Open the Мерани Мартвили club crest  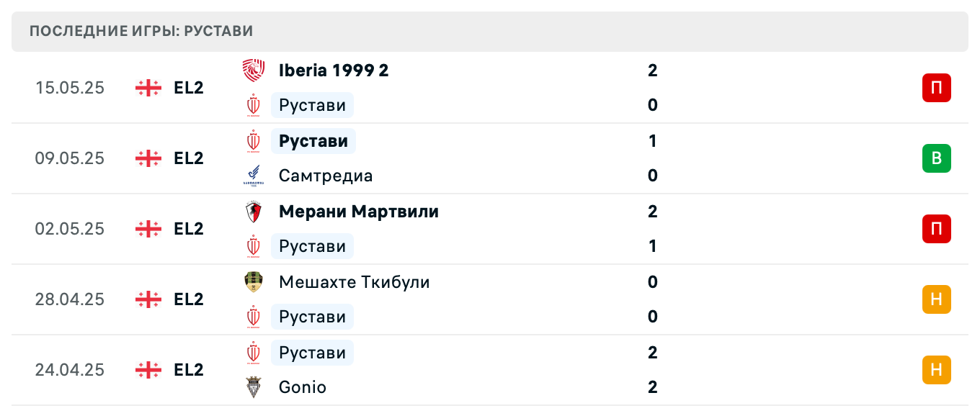[254, 211]
